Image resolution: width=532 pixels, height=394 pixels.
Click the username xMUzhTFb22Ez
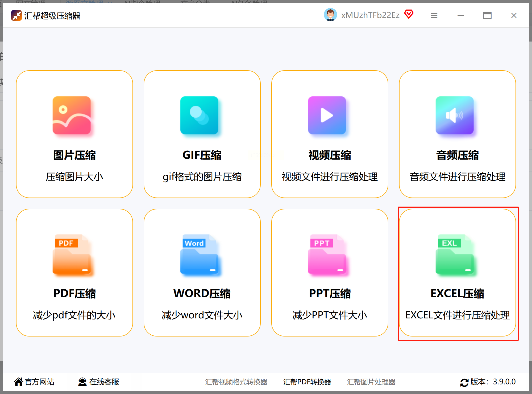point(370,15)
